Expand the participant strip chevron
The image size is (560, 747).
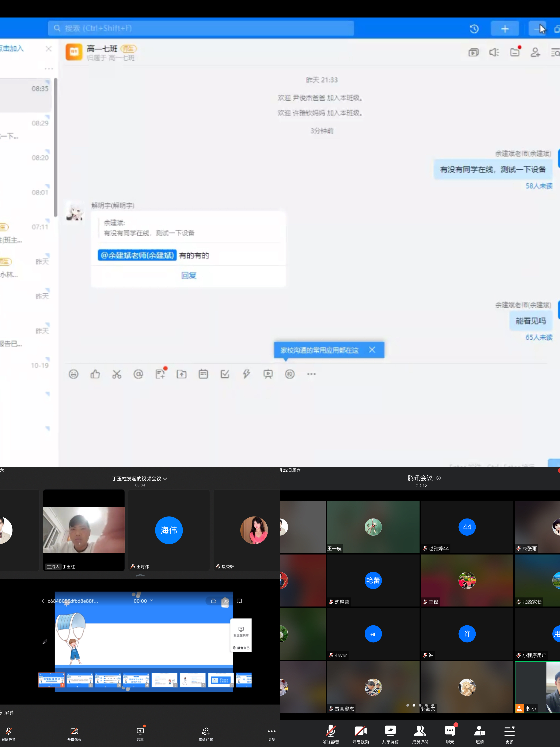[140, 575]
